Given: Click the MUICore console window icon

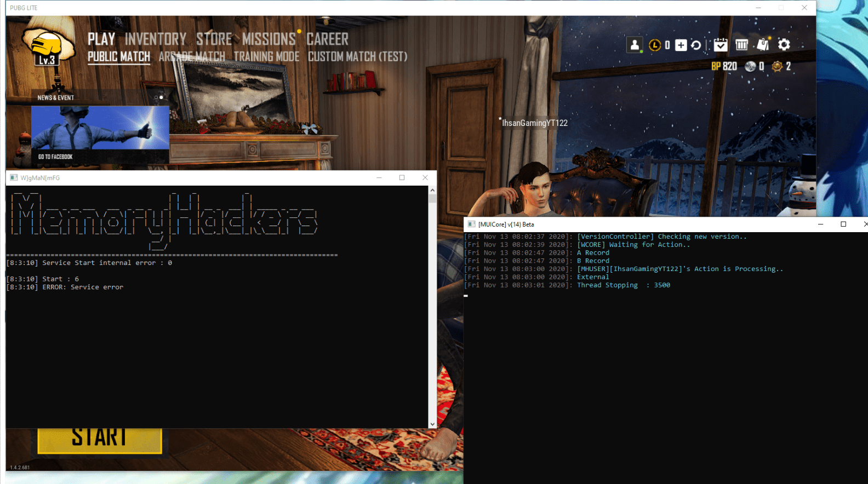Looking at the screenshot, I should click(471, 224).
